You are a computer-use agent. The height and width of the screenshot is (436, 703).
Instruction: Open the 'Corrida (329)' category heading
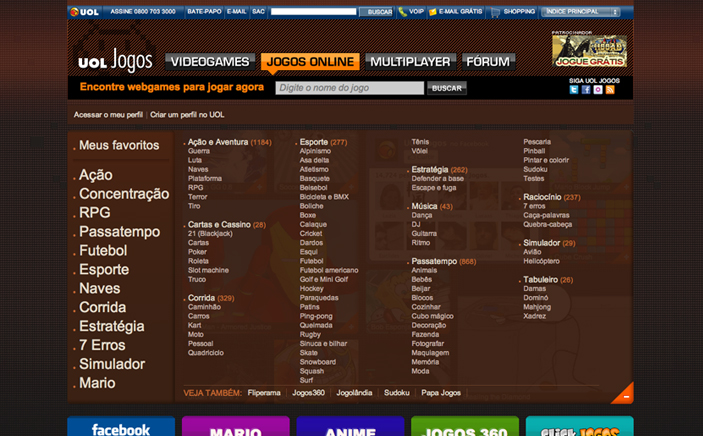tap(211, 298)
